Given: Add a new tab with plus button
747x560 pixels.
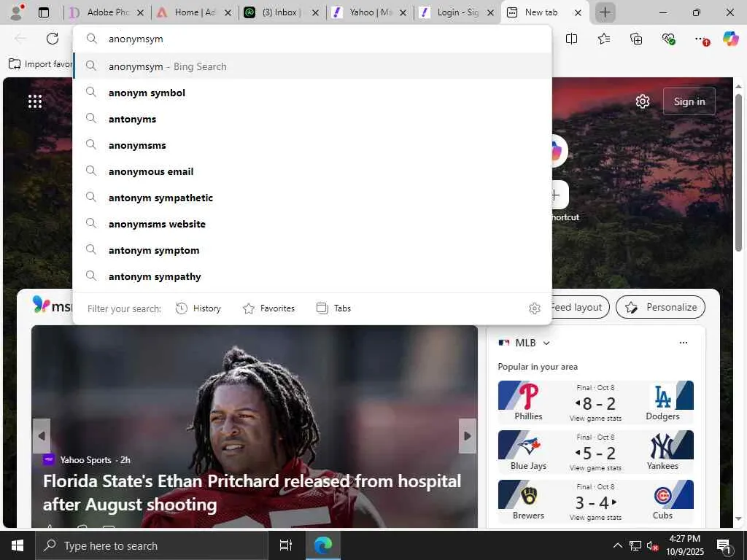Looking at the screenshot, I should click(x=605, y=12).
